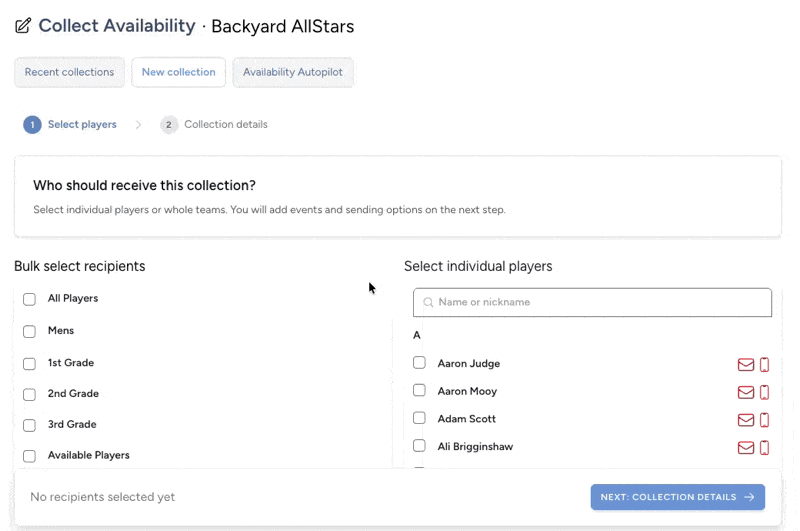Select the Ali Brigginshaw checkbox
This screenshot has height=531, width=800.
click(x=419, y=445)
